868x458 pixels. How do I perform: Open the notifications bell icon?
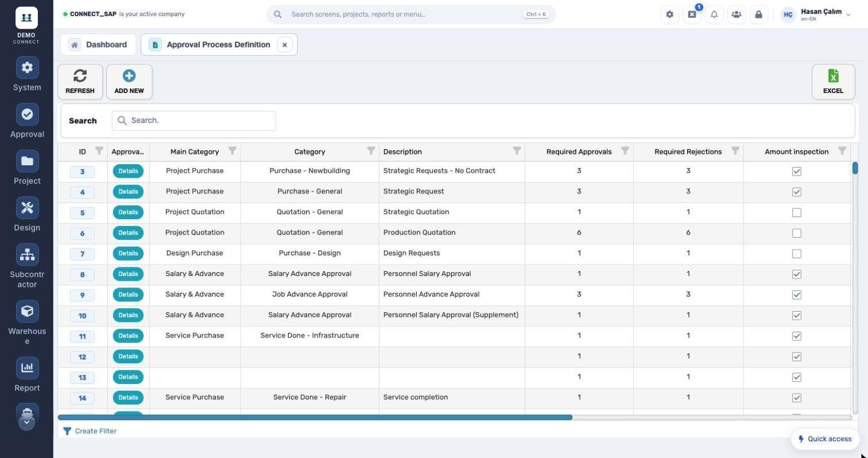(714, 14)
